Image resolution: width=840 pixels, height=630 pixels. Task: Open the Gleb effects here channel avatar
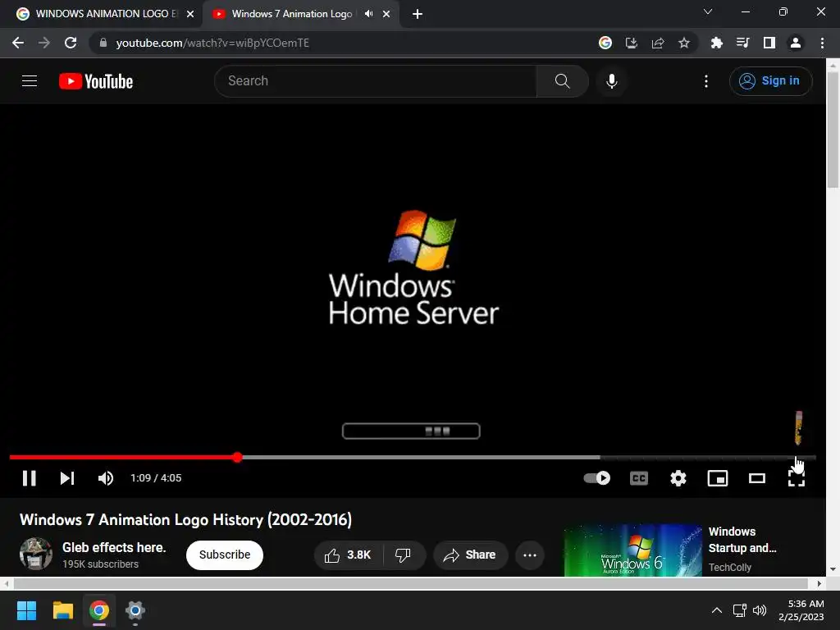36,554
